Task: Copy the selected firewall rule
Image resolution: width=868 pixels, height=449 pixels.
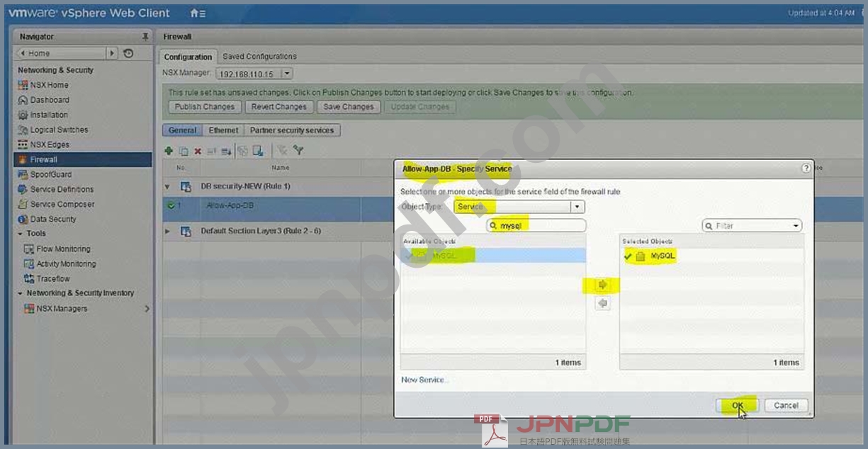Action: [x=184, y=151]
